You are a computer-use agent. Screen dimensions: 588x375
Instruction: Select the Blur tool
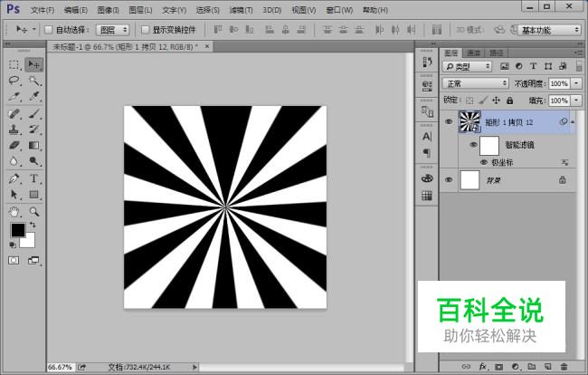14,161
